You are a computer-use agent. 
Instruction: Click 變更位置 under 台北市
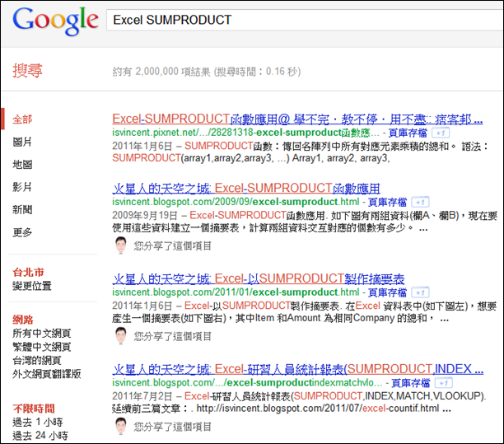32,286
